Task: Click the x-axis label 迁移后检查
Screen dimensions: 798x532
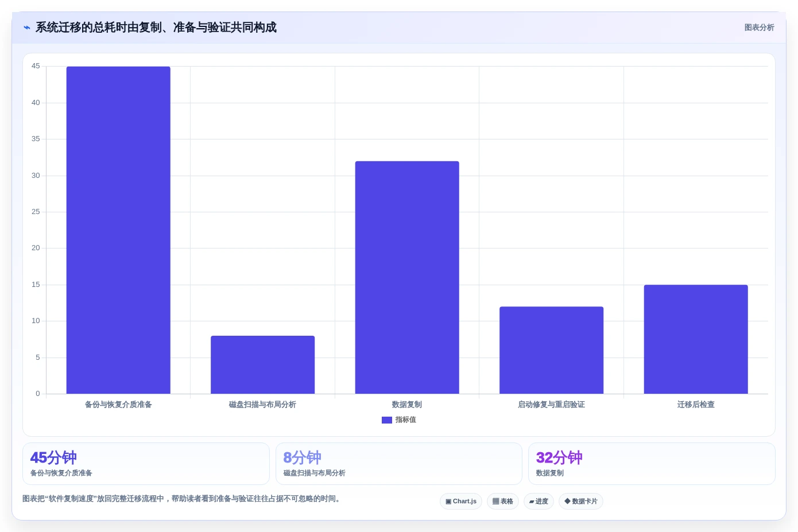Action: pos(696,405)
